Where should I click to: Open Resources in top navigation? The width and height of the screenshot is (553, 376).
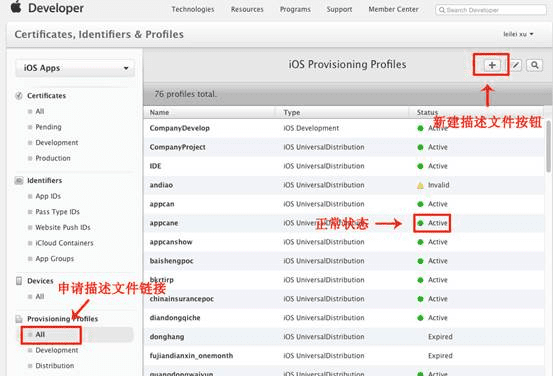pyautogui.click(x=247, y=10)
